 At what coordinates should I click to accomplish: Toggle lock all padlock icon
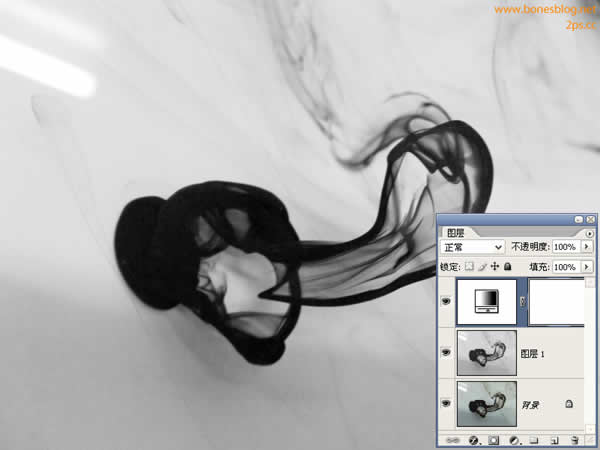click(508, 266)
